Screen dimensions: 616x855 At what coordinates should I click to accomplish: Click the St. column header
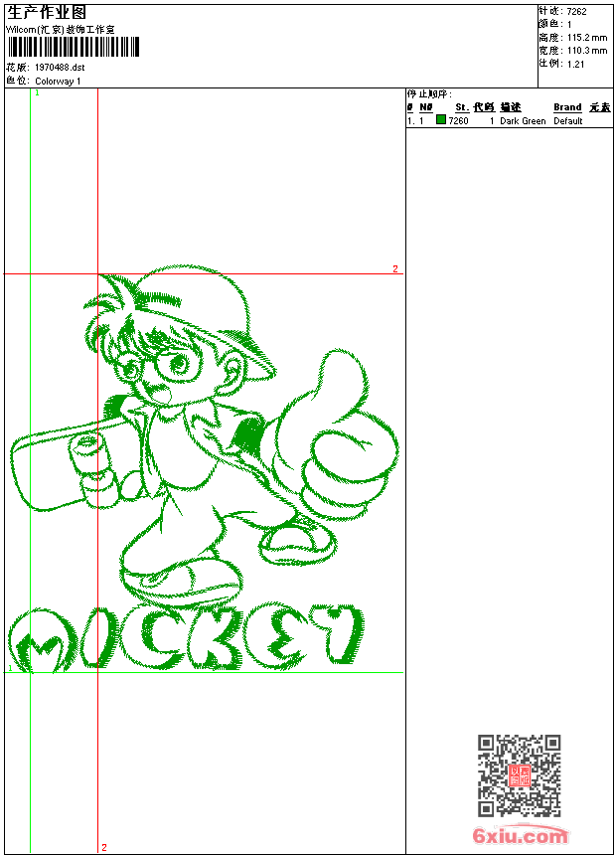pos(462,107)
